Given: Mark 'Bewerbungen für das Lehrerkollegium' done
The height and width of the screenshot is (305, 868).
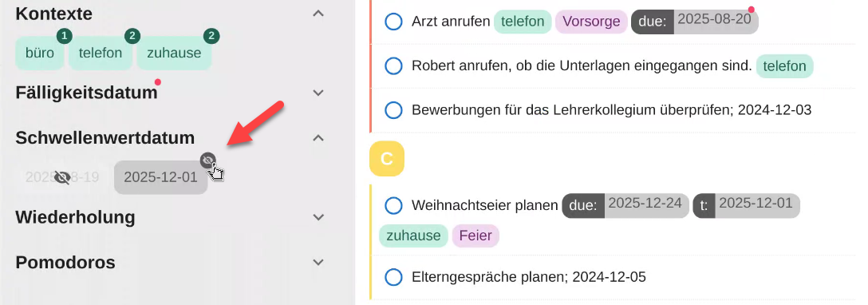Looking at the screenshot, I should tap(393, 110).
